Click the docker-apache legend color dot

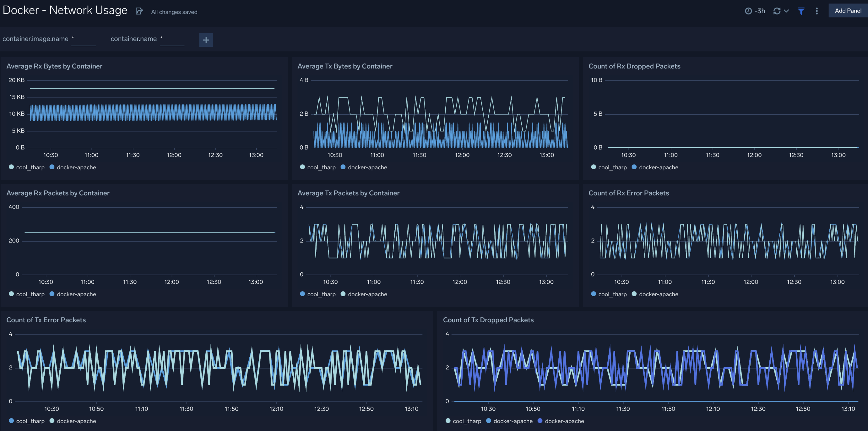point(52,167)
